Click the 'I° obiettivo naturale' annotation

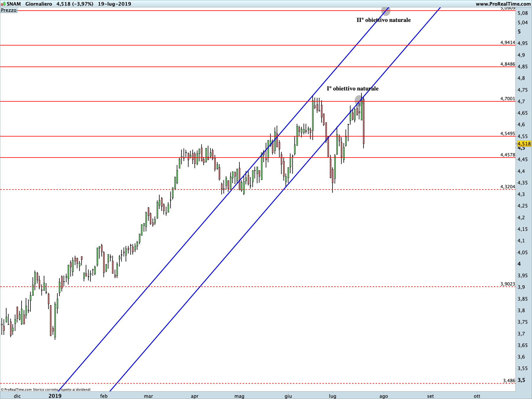click(x=353, y=88)
